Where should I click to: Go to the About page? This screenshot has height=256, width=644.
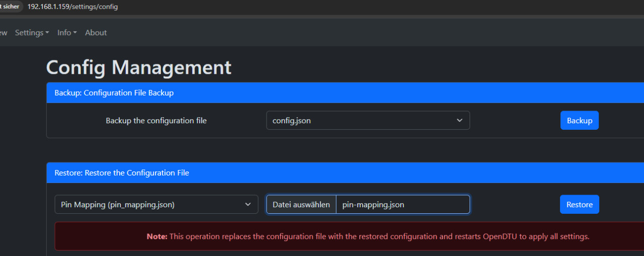[96, 33]
